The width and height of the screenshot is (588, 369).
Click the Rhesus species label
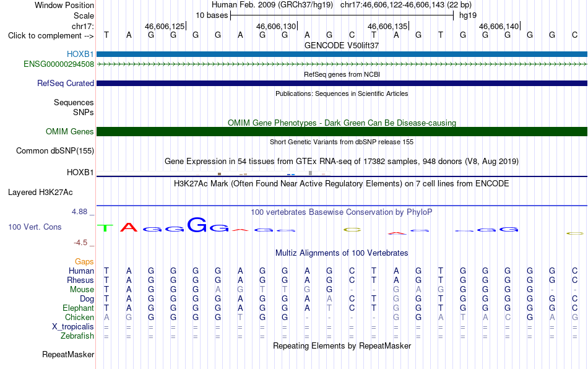pos(80,280)
